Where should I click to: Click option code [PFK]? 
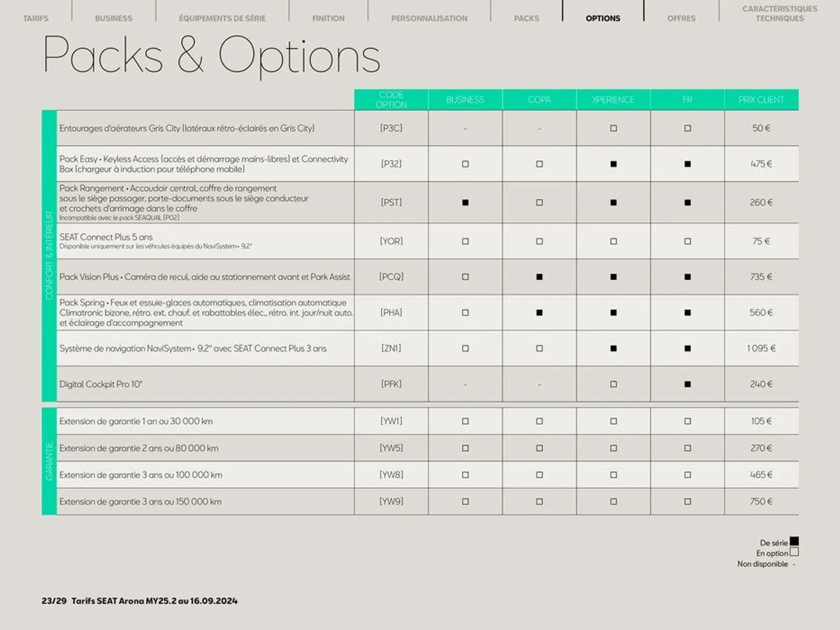(x=391, y=384)
